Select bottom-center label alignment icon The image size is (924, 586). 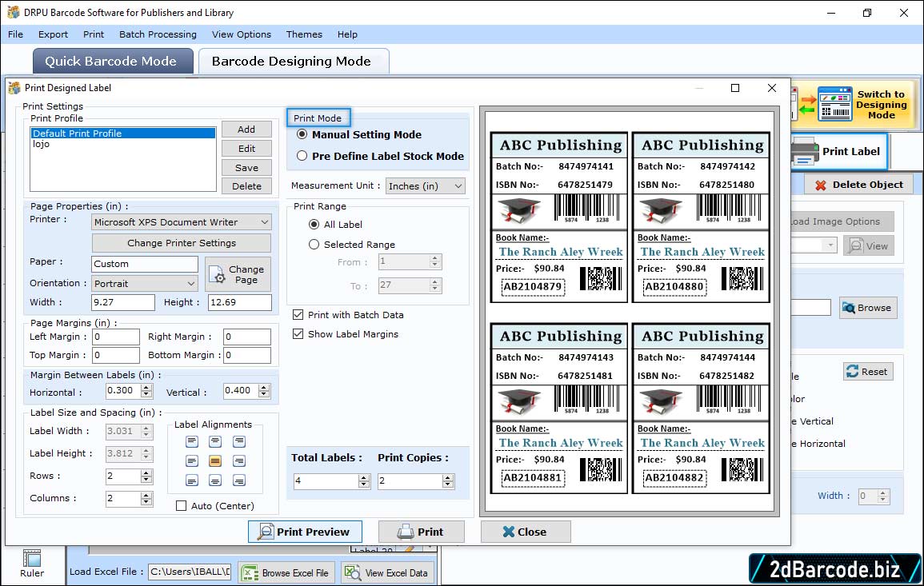pyautogui.click(x=215, y=480)
